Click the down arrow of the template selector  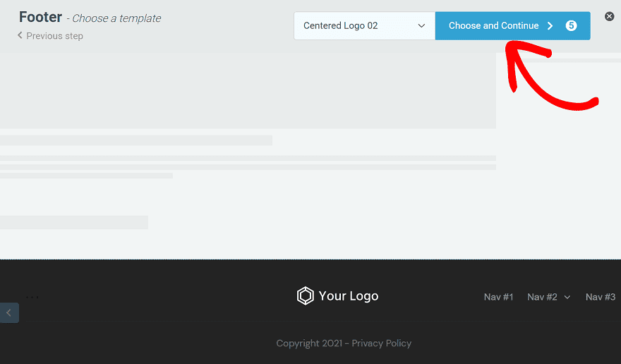[422, 26]
